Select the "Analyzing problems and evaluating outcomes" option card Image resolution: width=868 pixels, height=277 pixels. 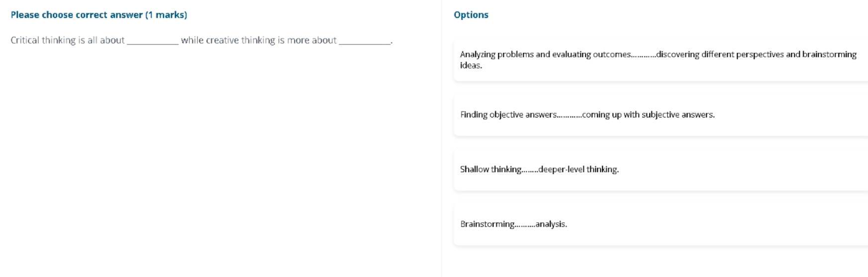661,60
